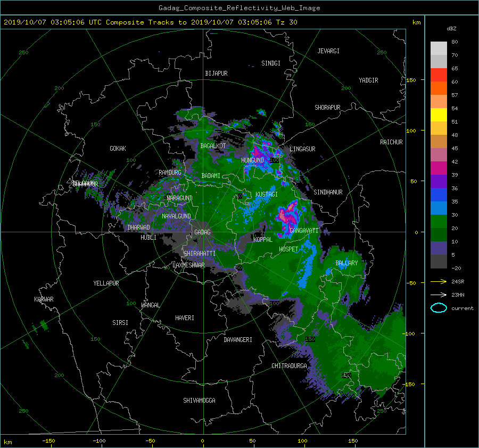Choose the purple 36 dBZ color swatch
This screenshot has height=448, width=479.
(x=439, y=181)
